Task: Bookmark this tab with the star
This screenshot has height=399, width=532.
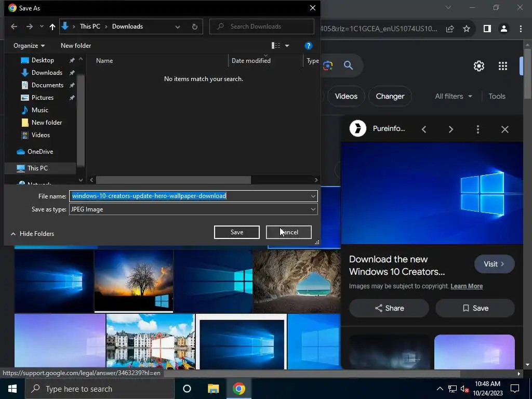Action: tap(467, 29)
